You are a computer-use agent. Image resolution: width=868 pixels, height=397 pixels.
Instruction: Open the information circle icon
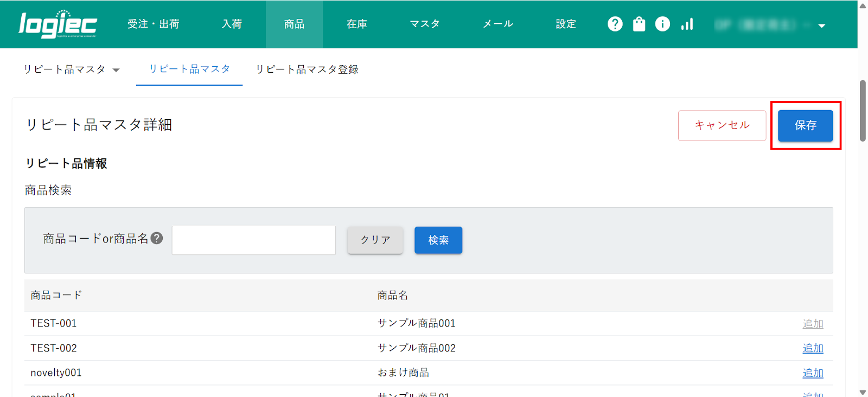click(662, 24)
